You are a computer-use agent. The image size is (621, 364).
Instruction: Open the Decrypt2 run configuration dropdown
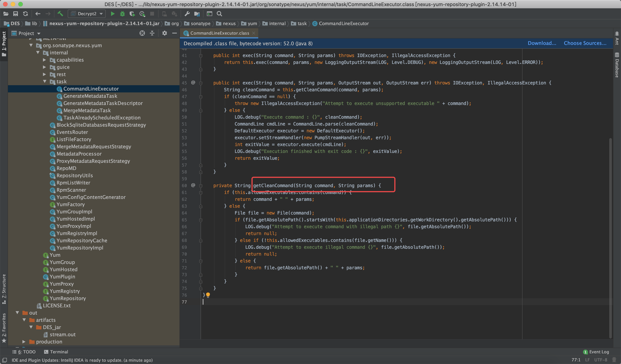tap(87, 14)
